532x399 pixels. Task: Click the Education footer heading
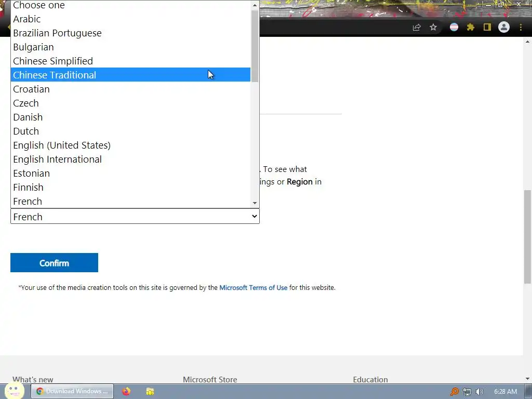pyautogui.click(x=370, y=380)
